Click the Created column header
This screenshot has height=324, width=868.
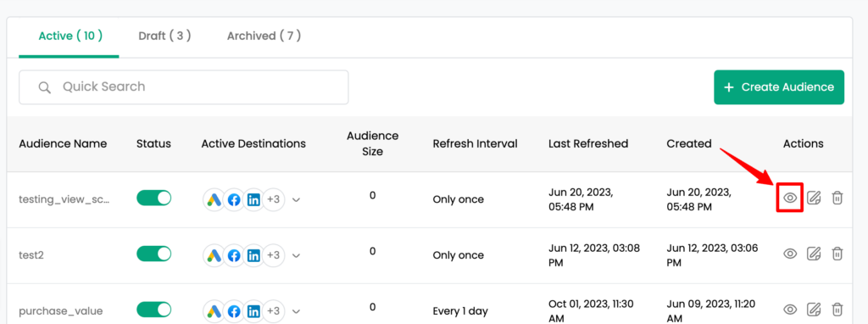pyautogui.click(x=689, y=144)
